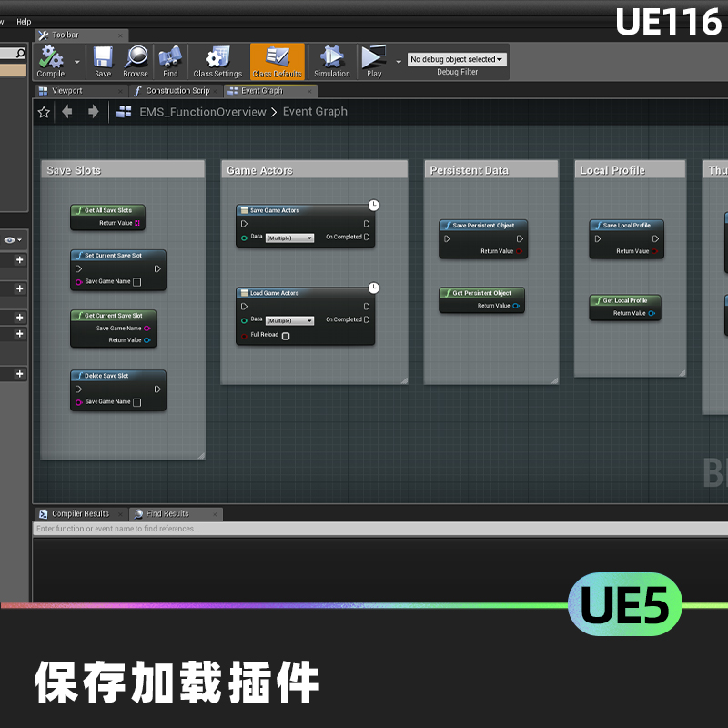The image size is (728, 728).
Task: Open the eye visibility options dropdown
Action: click(13, 240)
